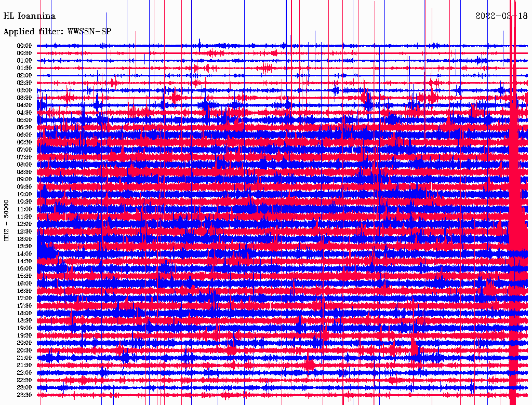
Task: Select the 07:30 time label
Action: pos(24,157)
